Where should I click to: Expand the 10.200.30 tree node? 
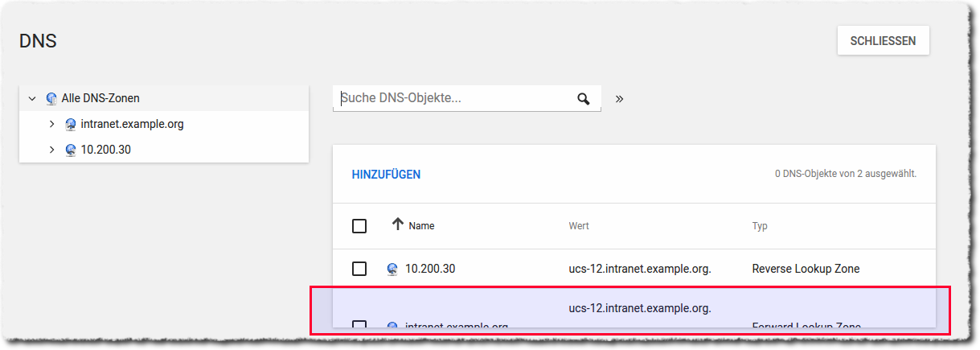click(51, 150)
